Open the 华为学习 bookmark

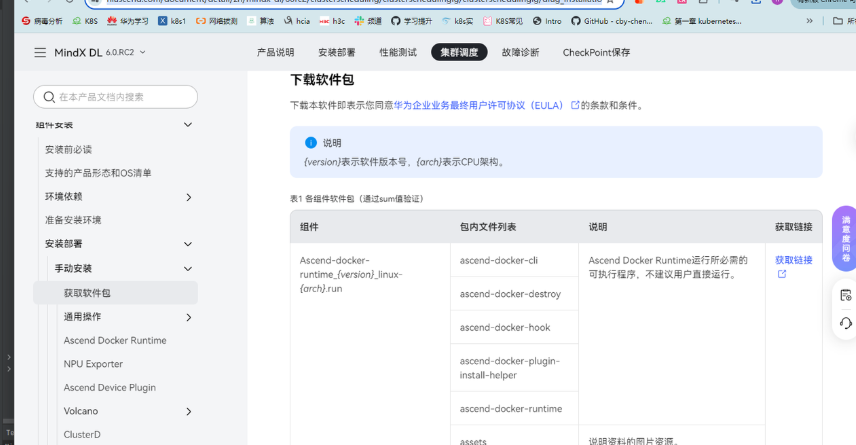click(x=128, y=20)
